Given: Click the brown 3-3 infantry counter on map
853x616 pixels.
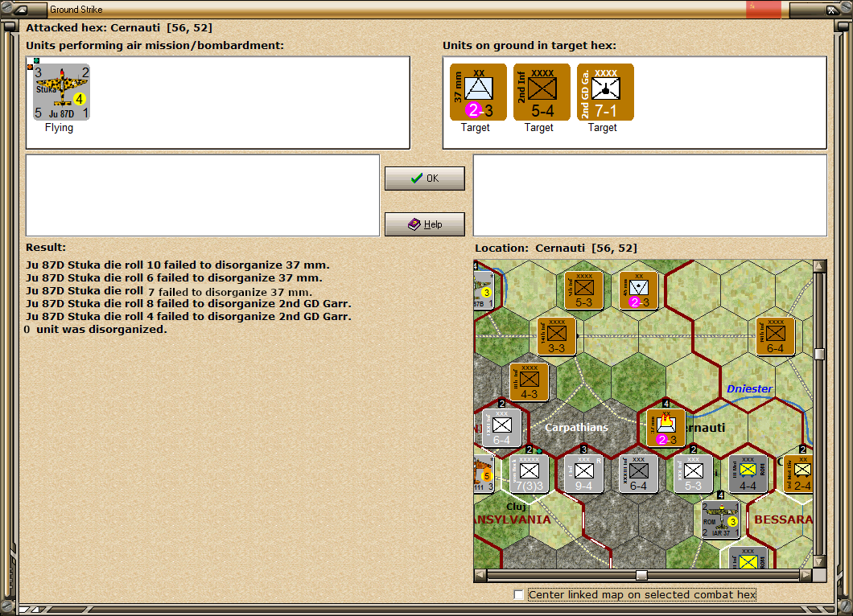Looking at the screenshot, I should (557, 336).
